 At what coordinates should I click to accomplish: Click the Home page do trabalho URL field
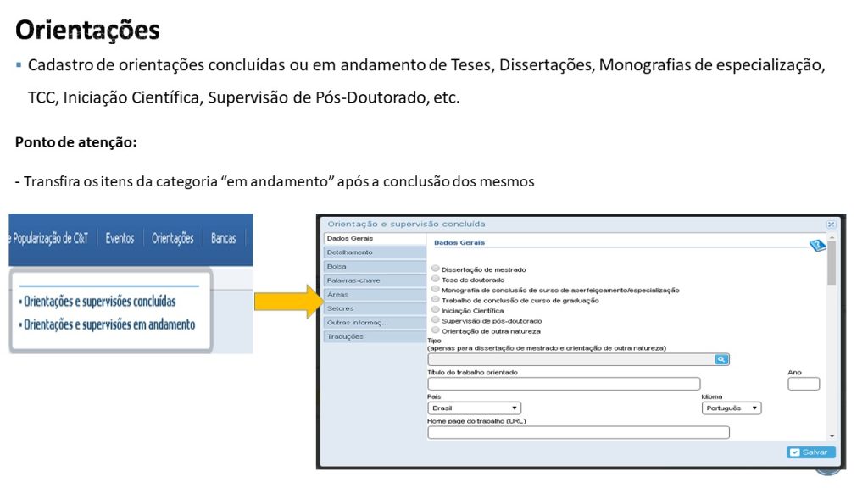(578, 432)
